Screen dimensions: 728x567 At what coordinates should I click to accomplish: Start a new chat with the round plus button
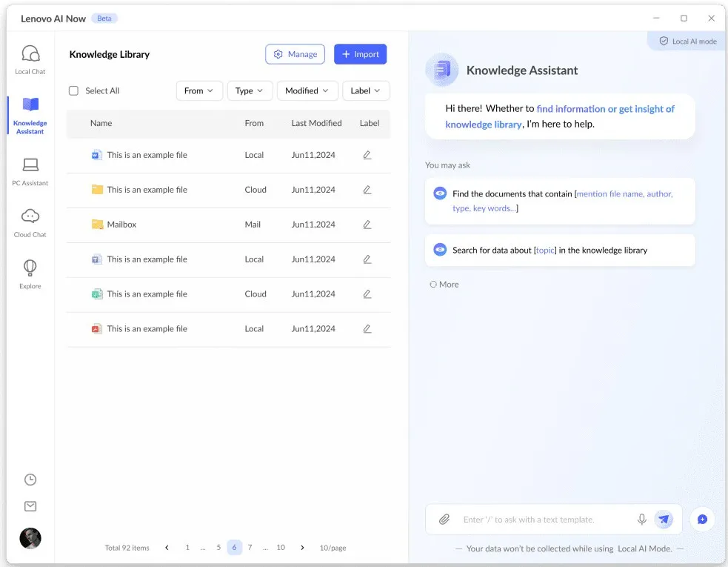pyautogui.click(x=702, y=519)
